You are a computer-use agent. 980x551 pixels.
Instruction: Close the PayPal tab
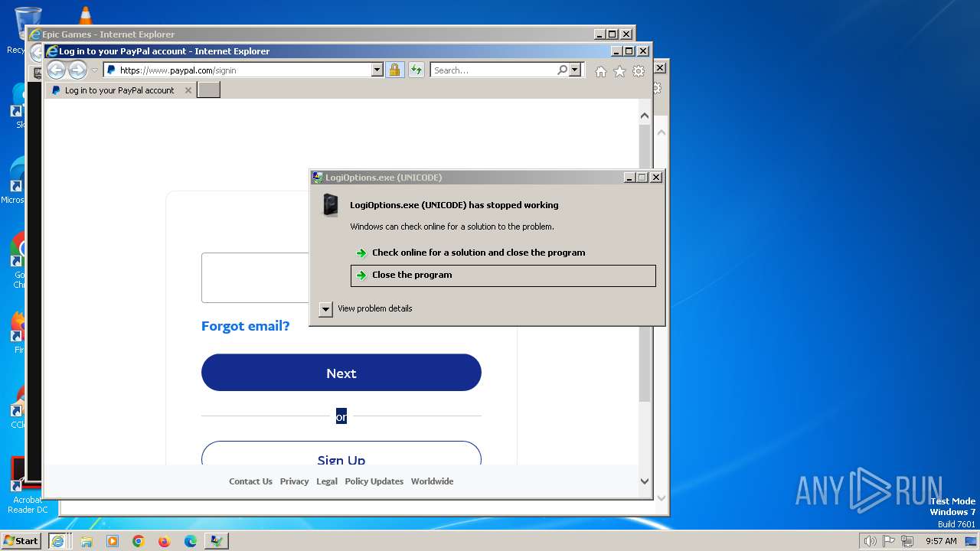188,90
